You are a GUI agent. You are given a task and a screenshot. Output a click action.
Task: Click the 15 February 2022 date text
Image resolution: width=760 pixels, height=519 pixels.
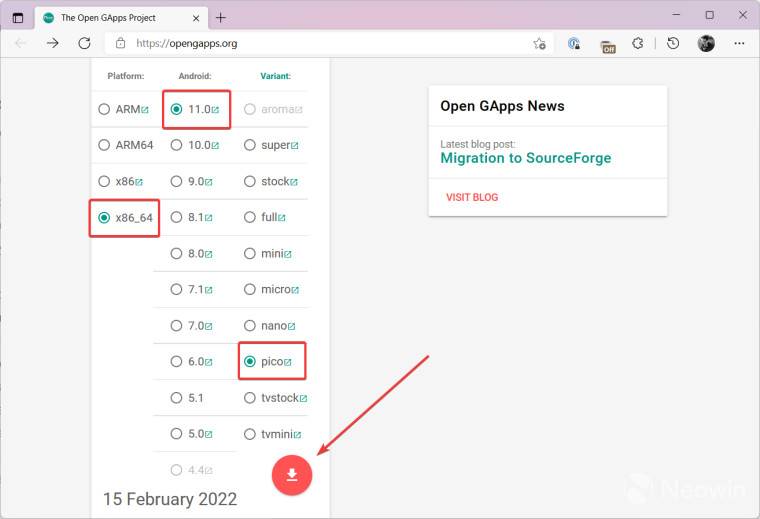click(x=170, y=499)
